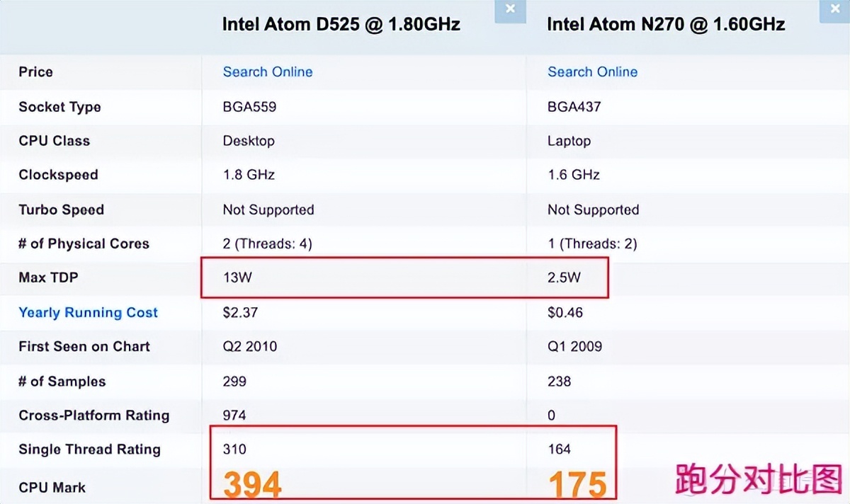Click the Cross-Platform Rating label
Image resolution: width=850 pixels, height=504 pixels.
(x=93, y=415)
